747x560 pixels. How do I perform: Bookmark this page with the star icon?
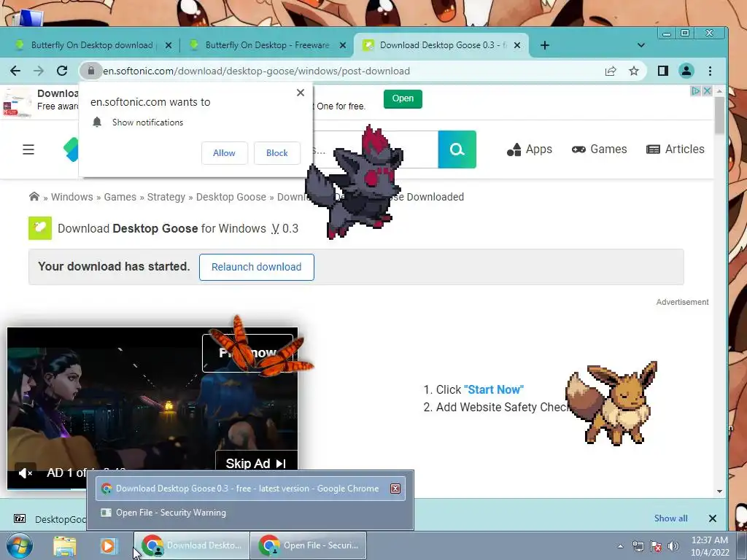coord(634,71)
